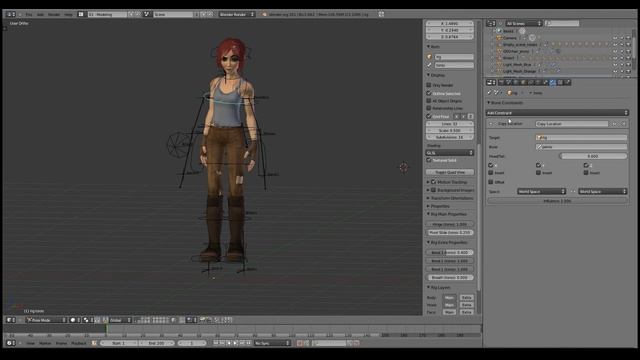Screen dimensions: 640x360
Task: Open the first World Space dropdown
Action: (541, 191)
